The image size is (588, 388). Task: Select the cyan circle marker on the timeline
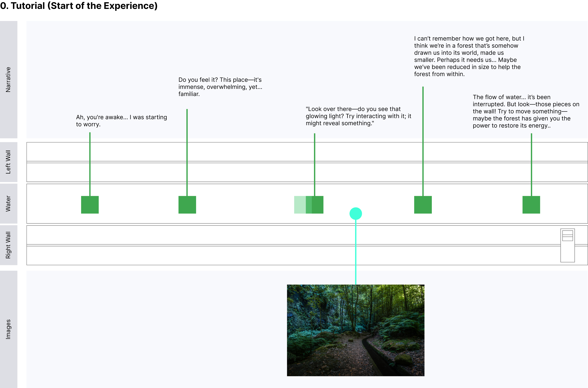[x=356, y=213]
